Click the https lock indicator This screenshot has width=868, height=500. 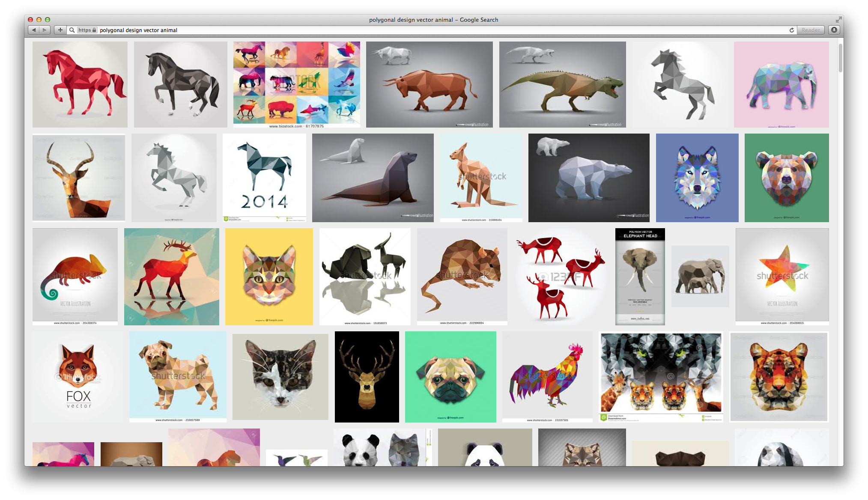pos(87,30)
